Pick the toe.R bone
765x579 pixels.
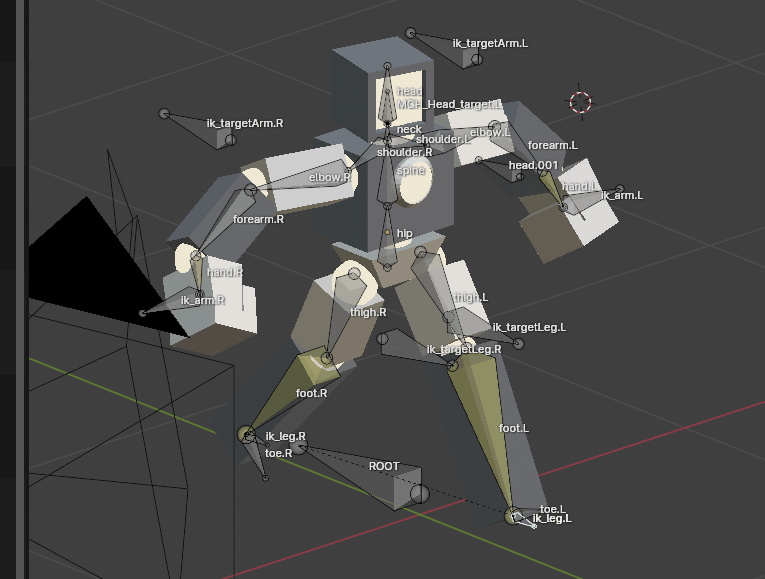(x=257, y=457)
